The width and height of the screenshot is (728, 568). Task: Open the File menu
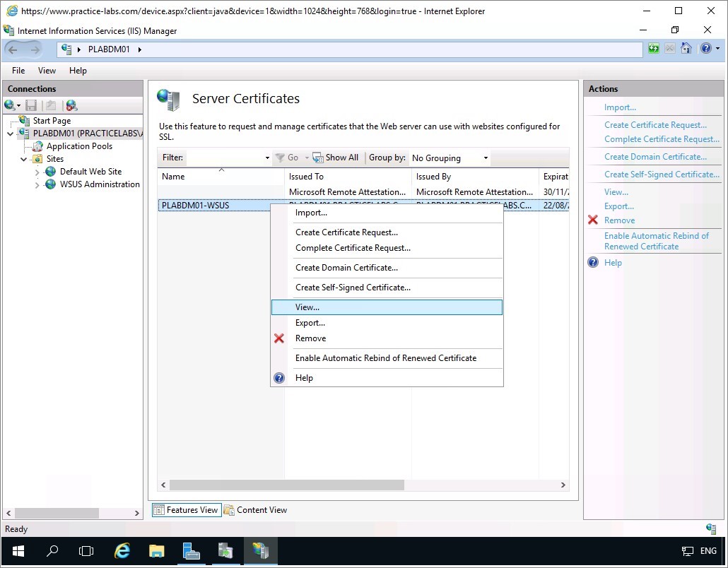18,71
